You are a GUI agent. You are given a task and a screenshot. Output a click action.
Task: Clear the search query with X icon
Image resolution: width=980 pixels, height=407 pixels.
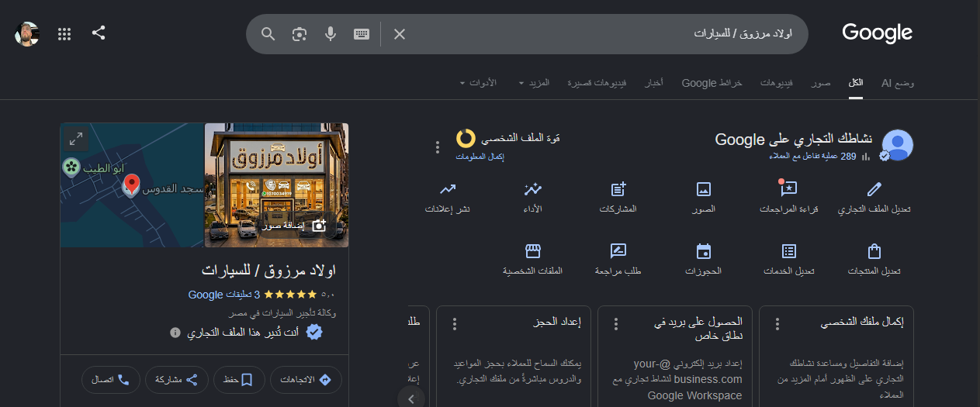[400, 34]
